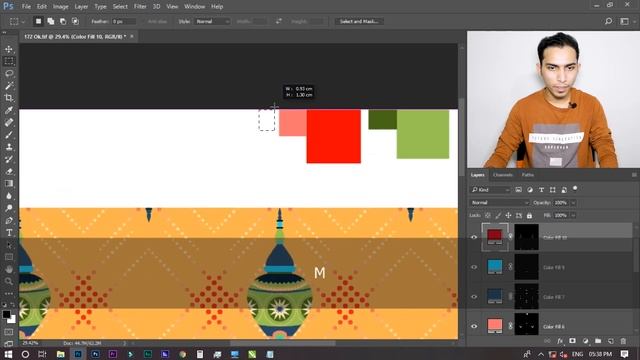Open the Layer menu
This screenshot has height=360, width=640.
(x=81, y=7)
